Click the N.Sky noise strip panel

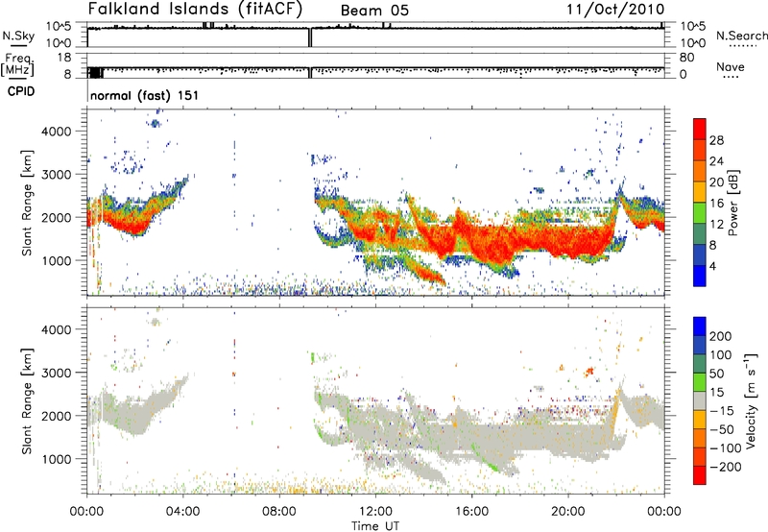pyautogui.click(x=376, y=35)
